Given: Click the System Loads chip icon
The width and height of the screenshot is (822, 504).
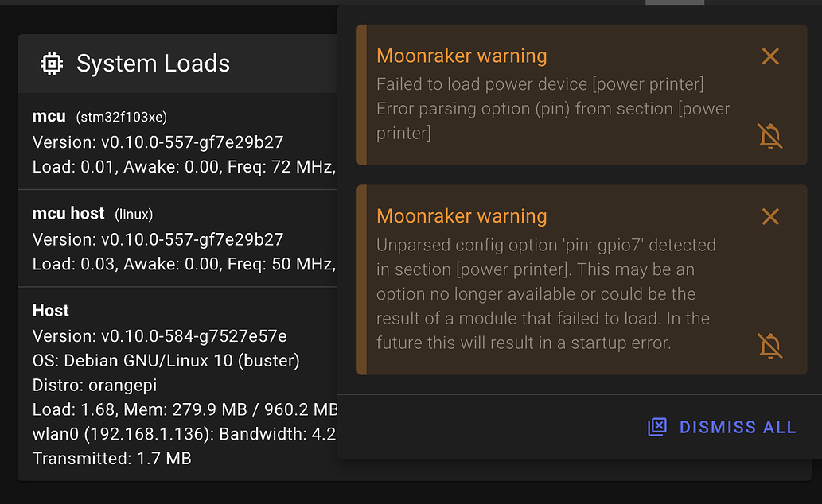Looking at the screenshot, I should pos(52,64).
